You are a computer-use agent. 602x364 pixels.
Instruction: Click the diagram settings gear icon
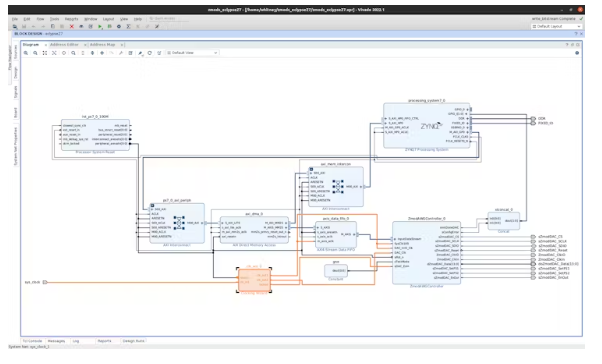tap(577, 53)
